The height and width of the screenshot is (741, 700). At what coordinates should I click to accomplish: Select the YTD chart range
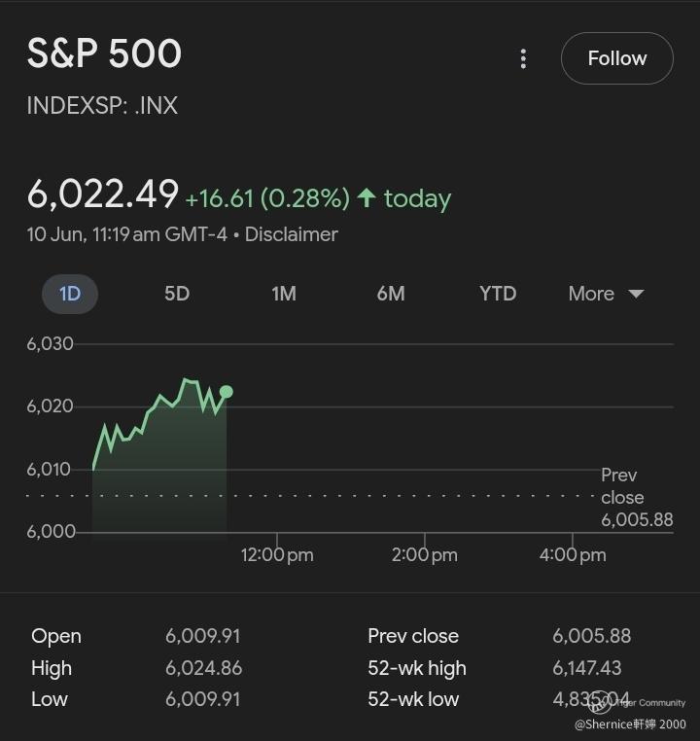(498, 294)
